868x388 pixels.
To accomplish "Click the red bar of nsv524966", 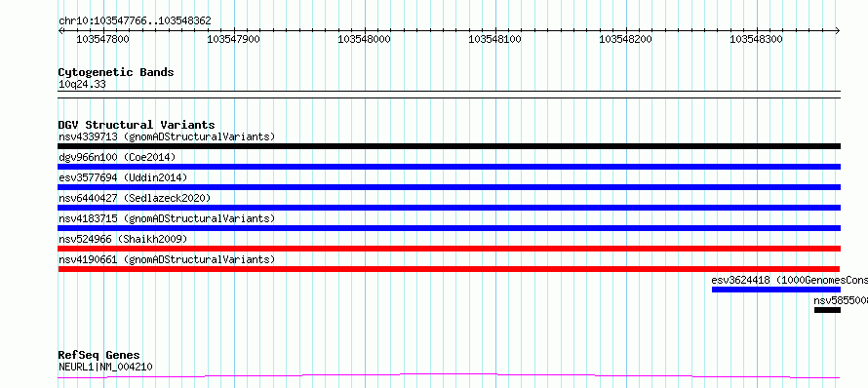I will tap(449, 249).
